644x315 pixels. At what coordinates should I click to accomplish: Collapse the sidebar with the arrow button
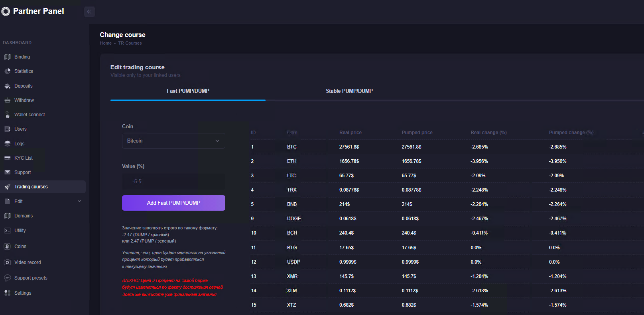point(89,12)
